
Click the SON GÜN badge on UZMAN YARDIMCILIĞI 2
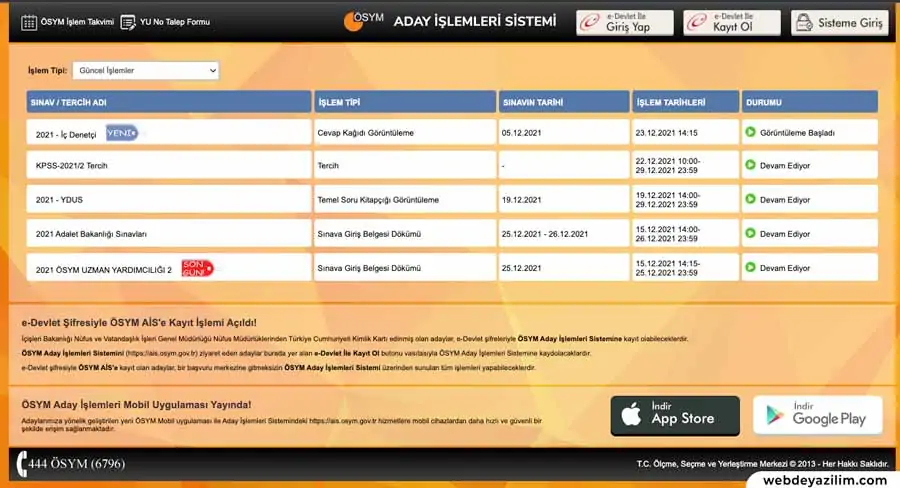pos(197,268)
